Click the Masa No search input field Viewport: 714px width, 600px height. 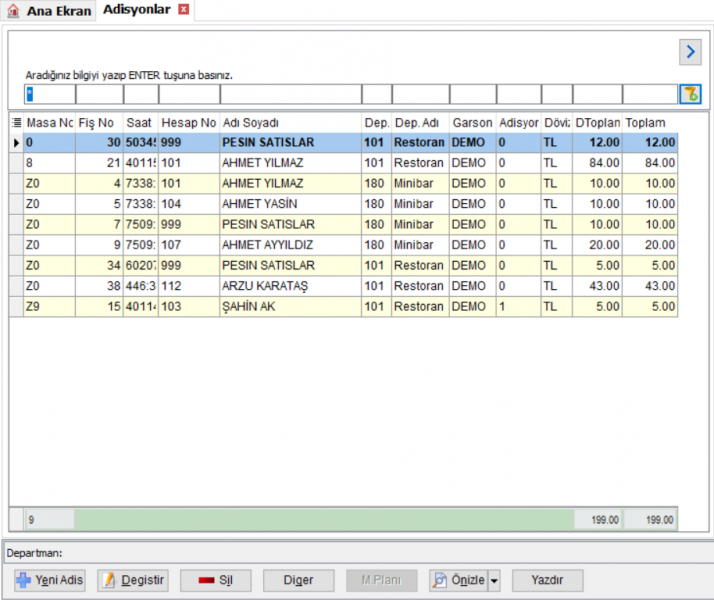click(x=50, y=94)
